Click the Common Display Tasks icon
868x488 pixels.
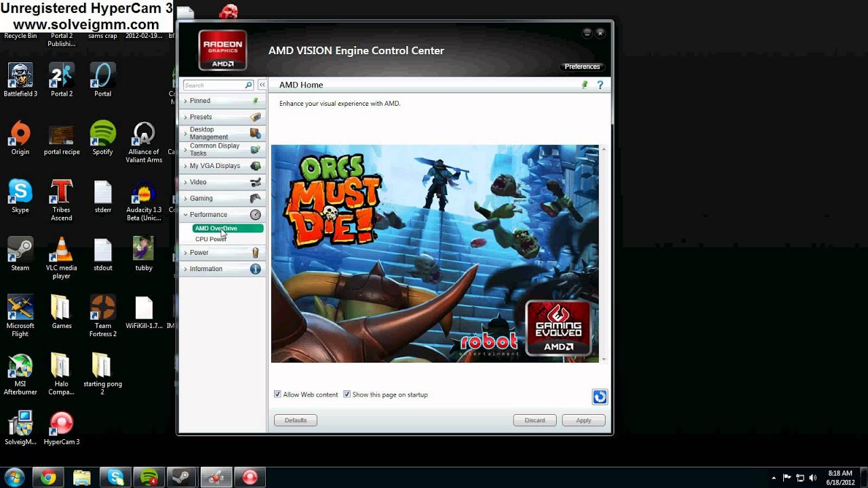click(x=256, y=150)
